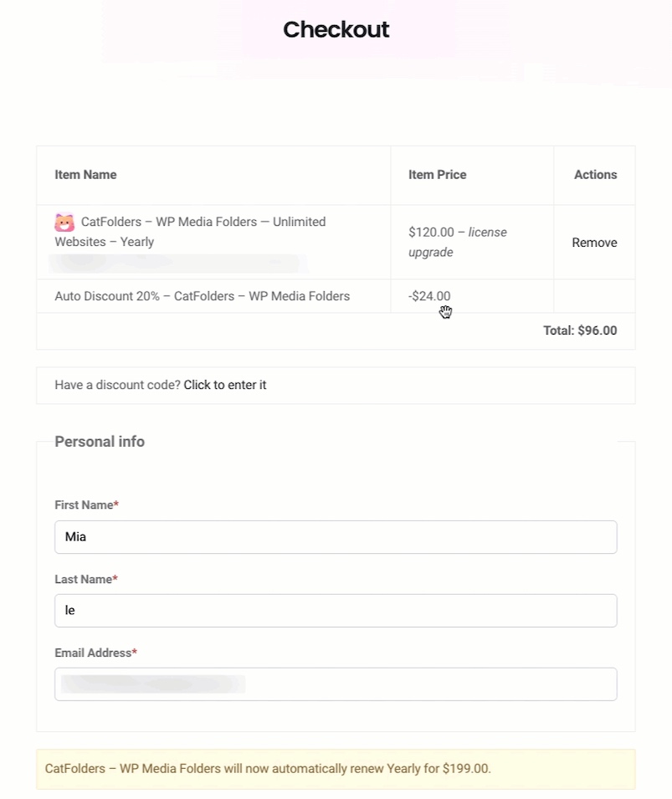This screenshot has width=672, height=799.
Task: Select the CatFolders Unlimited Websites Yearly item name
Action: 190,232
